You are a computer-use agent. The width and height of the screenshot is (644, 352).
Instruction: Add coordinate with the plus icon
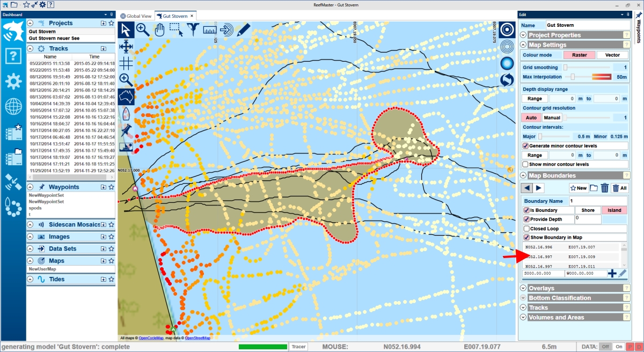pyautogui.click(x=612, y=273)
